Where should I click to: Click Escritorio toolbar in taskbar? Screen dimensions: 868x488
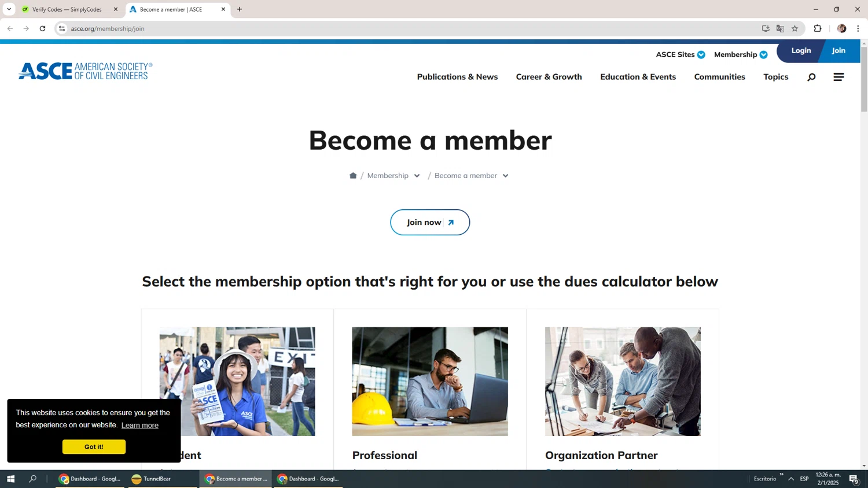[765, 479]
